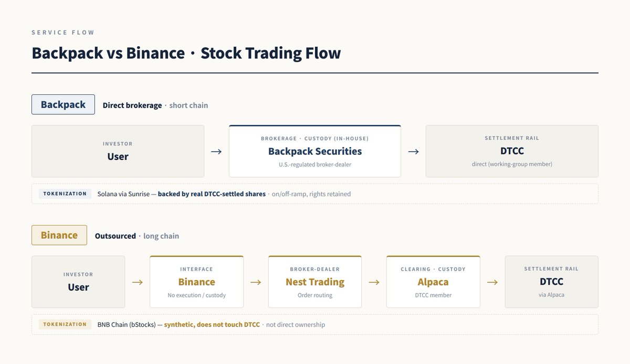Click the arrow from Binance to Nest Trading

point(256,282)
